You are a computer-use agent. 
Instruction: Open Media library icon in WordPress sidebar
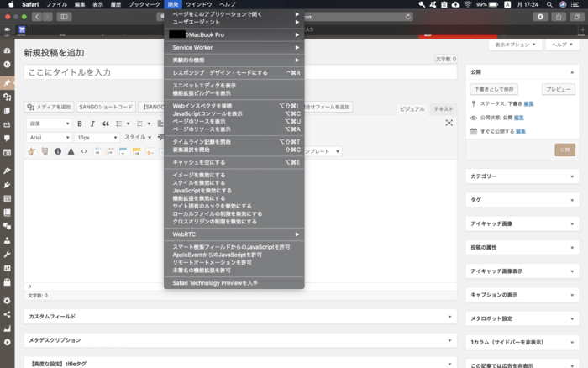[7, 97]
